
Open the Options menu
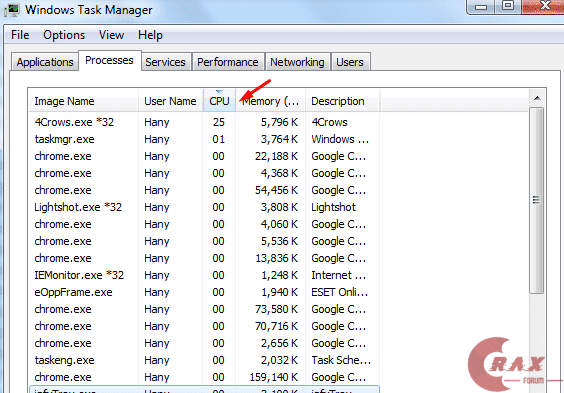tap(64, 35)
